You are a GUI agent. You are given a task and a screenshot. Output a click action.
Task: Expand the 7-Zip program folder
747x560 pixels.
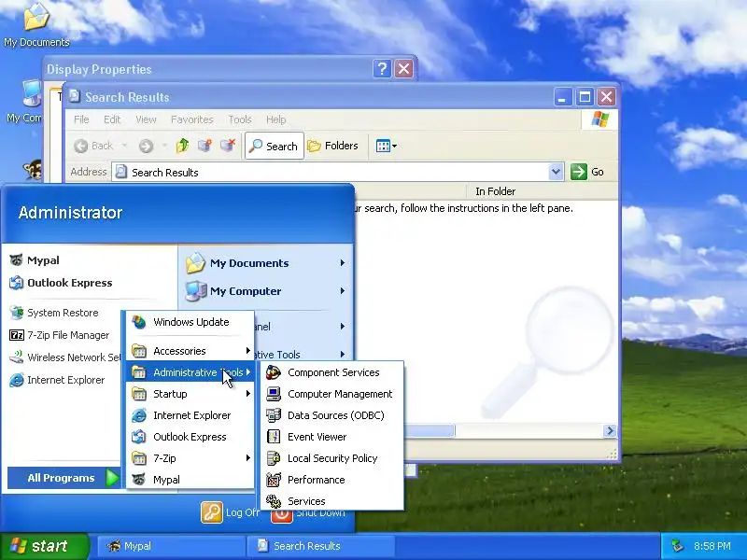pyautogui.click(x=190, y=458)
